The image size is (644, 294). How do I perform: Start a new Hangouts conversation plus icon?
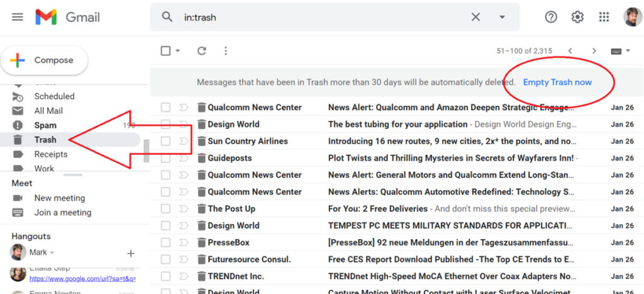click(x=131, y=253)
